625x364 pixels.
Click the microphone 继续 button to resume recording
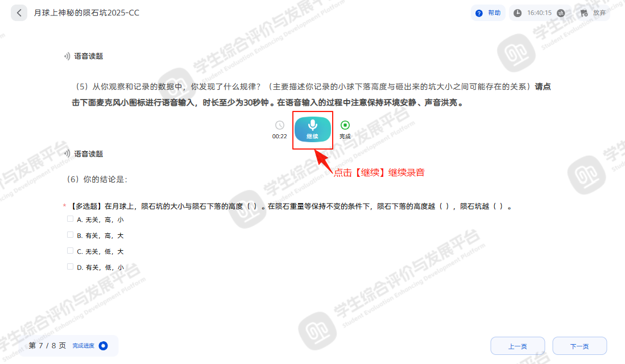coord(313,130)
